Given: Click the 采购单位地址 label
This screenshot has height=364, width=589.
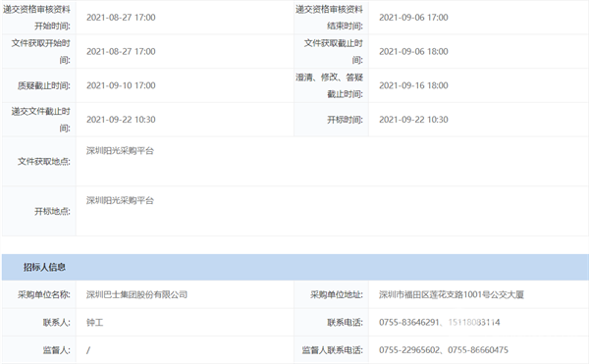Looking at the screenshot, I should [x=337, y=294].
